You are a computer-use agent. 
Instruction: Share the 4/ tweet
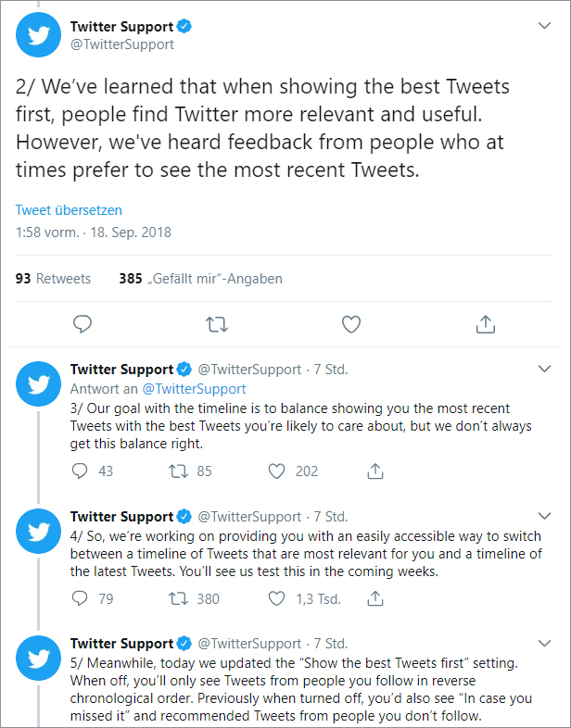(374, 598)
